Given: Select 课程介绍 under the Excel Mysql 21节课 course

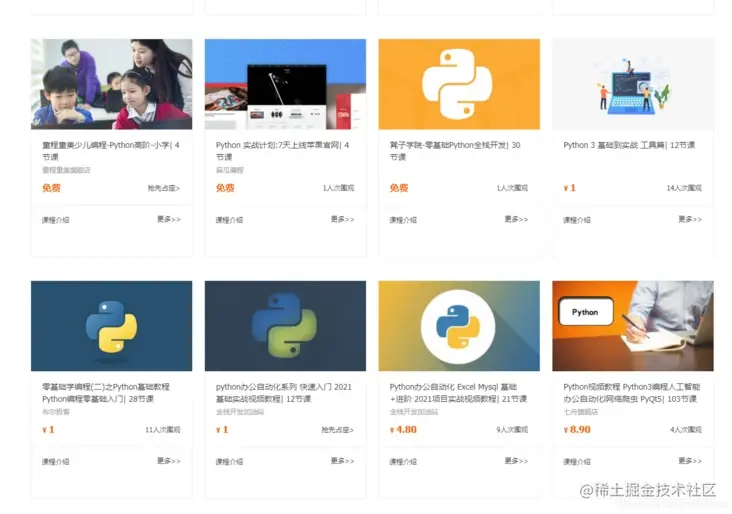Looking at the screenshot, I should coord(403,462).
